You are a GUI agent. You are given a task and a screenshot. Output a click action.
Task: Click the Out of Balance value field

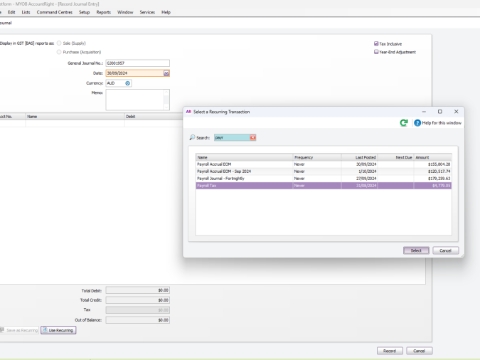point(138,320)
